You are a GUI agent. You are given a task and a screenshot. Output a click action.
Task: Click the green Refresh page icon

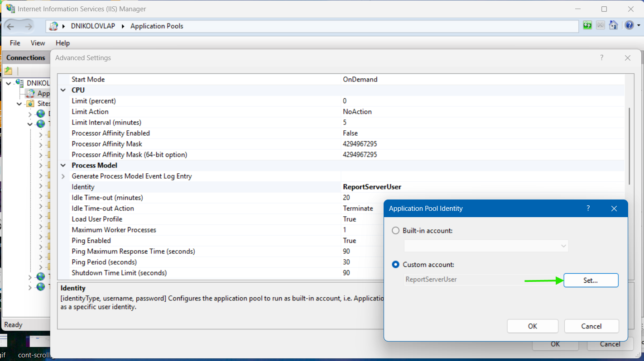tap(587, 25)
